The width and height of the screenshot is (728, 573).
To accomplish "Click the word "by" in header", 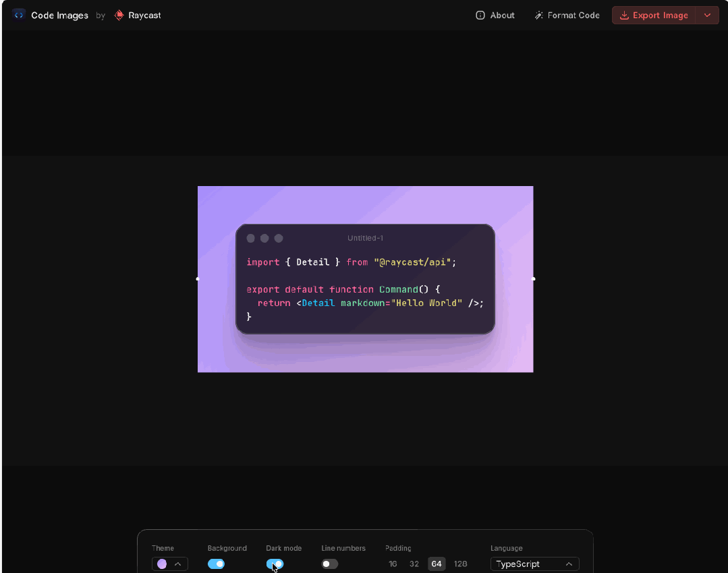I will [x=101, y=16].
